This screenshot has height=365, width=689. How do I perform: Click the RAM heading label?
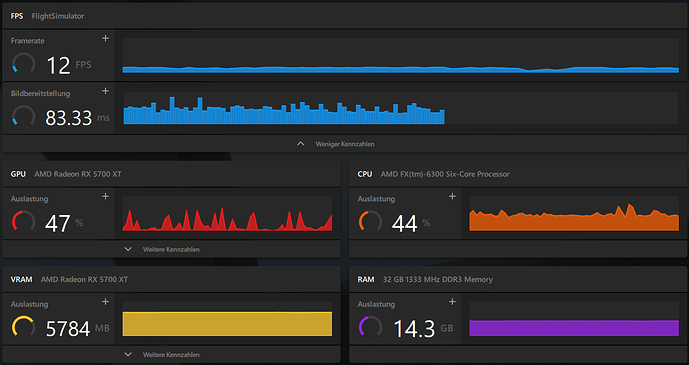click(366, 279)
